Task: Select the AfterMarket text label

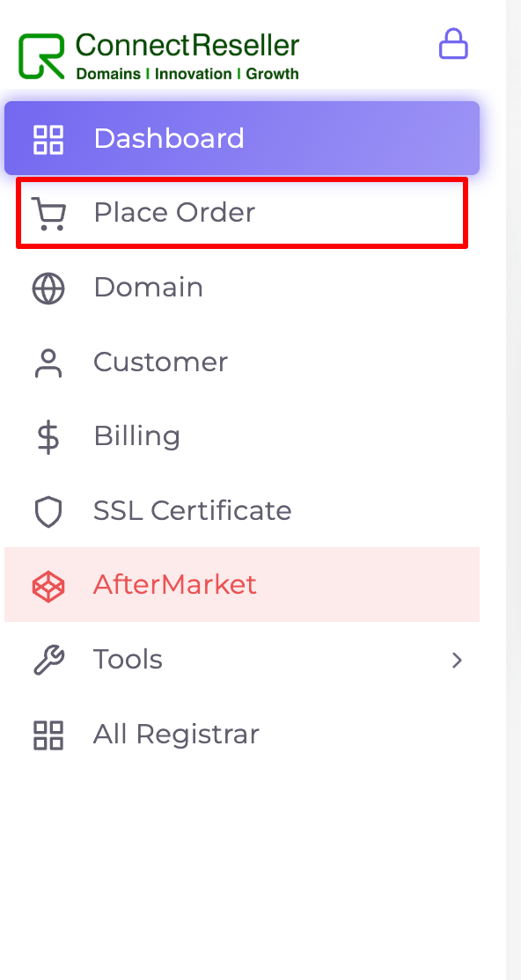Action: point(175,585)
